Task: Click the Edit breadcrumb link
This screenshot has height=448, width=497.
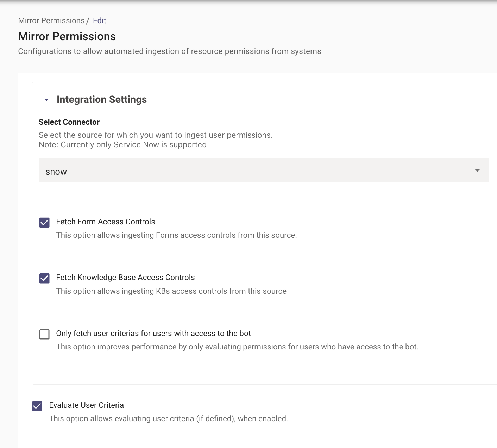Action: click(x=100, y=20)
